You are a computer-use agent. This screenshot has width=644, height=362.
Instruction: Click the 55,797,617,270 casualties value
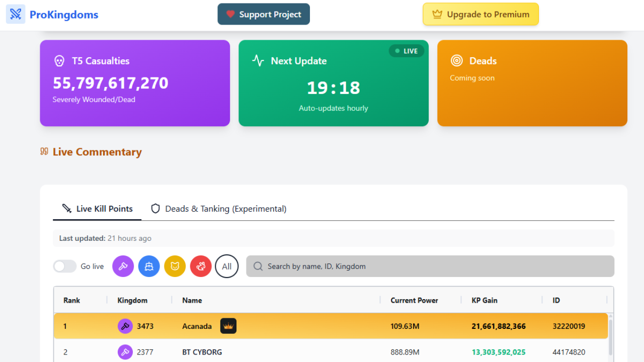(x=111, y=83)
